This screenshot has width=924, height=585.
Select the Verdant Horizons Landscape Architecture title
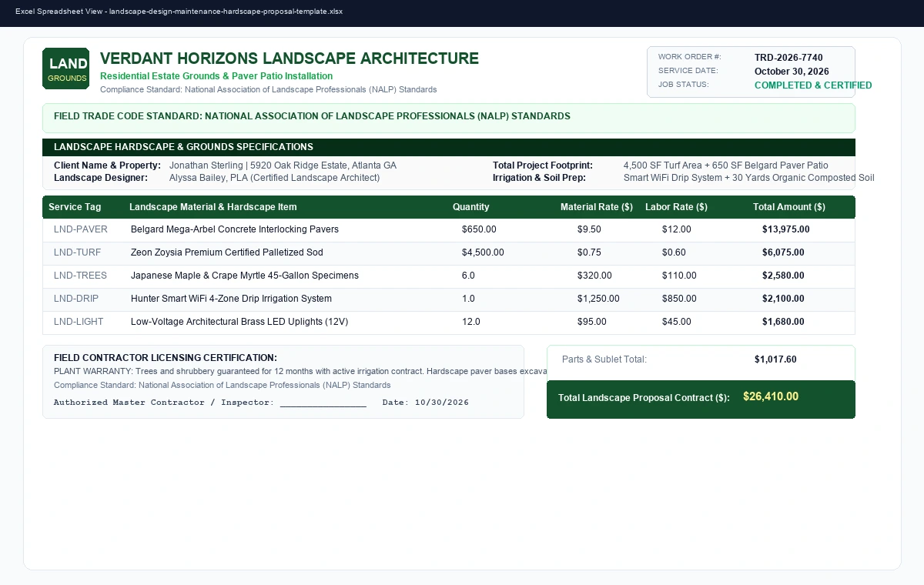pos(290,58)
